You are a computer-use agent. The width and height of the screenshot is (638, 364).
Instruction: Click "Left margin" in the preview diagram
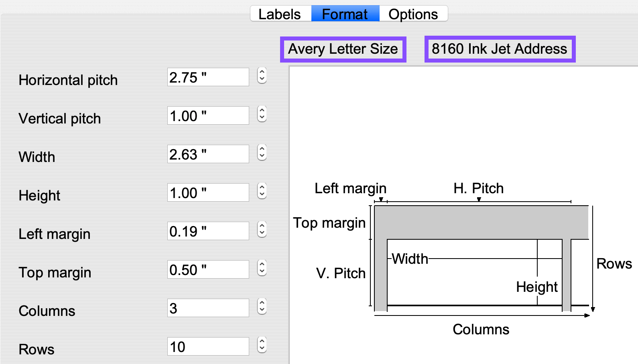click(351, 188)
